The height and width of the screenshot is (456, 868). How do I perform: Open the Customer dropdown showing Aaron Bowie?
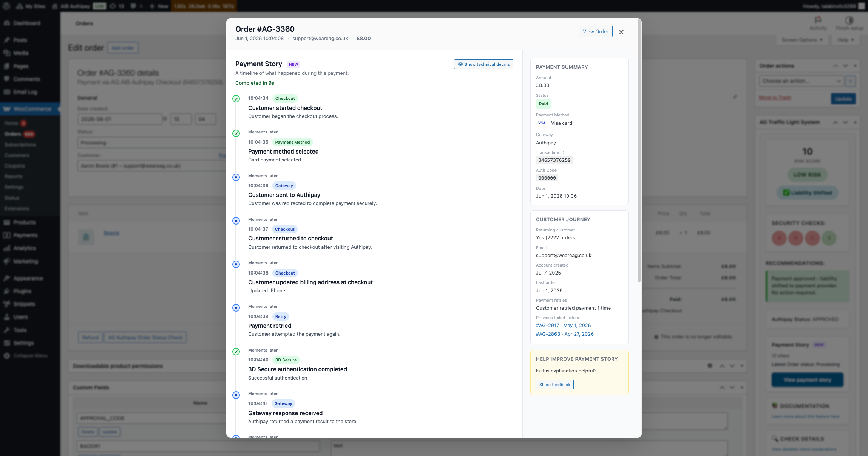[151, 166]
